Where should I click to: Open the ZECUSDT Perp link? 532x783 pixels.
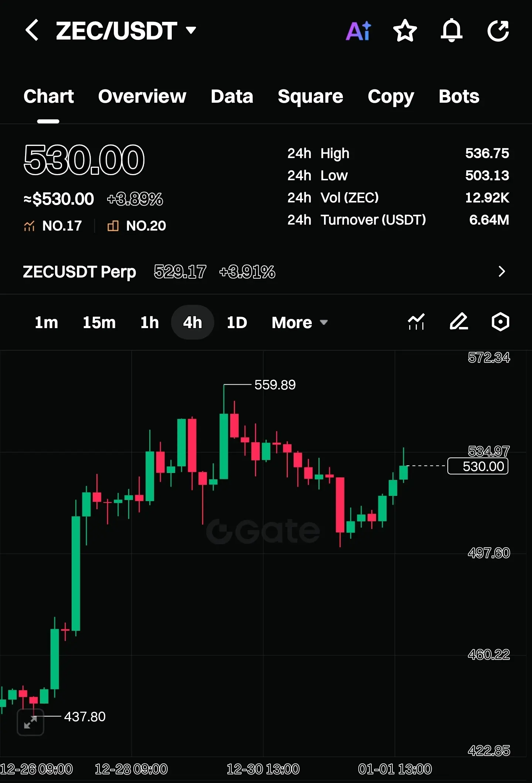[x=79, y=272]
